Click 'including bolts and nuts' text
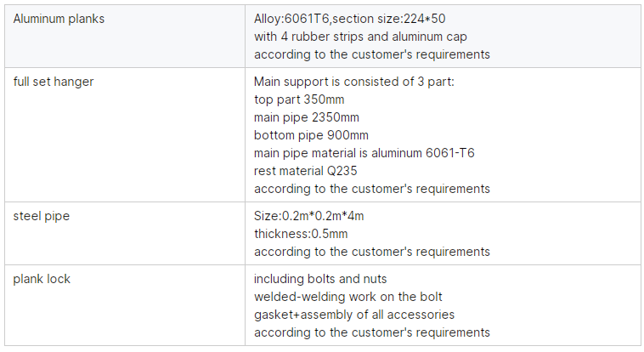Image resolution: width=644 pixels, height=352 pixels. point(320,279)
